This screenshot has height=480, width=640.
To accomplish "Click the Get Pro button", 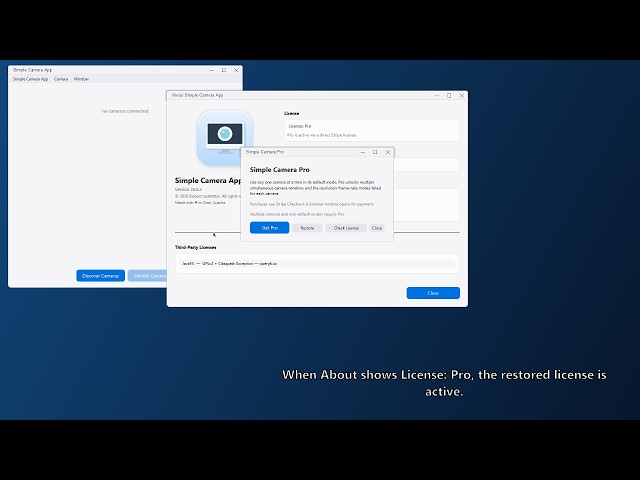I will (269, 228).
